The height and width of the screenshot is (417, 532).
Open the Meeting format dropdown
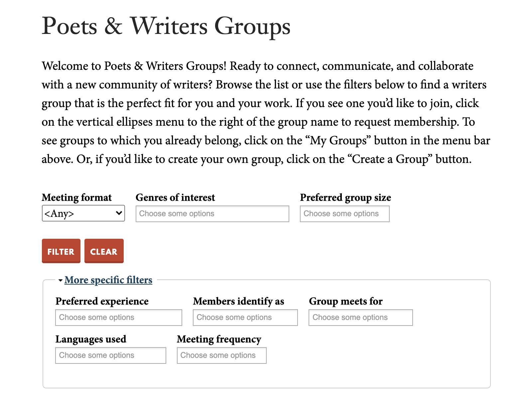coord(83,213)
